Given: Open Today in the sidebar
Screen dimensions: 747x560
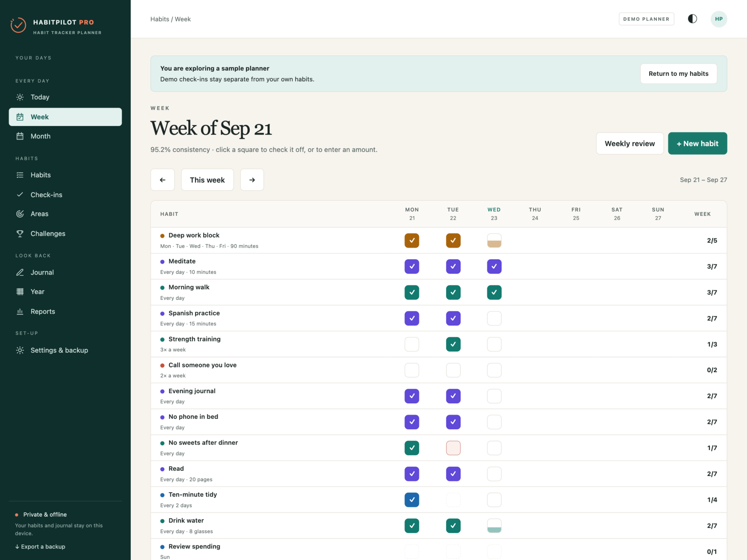Looking at the screenshot, I should click(65, 97).
